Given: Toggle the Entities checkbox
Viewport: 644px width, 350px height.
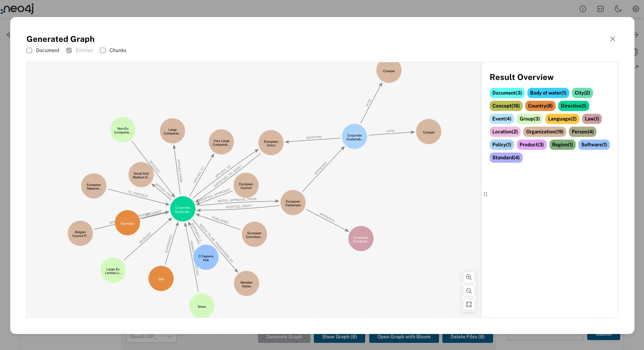Looking at the screenshot, I should click(x=69, y=50).
